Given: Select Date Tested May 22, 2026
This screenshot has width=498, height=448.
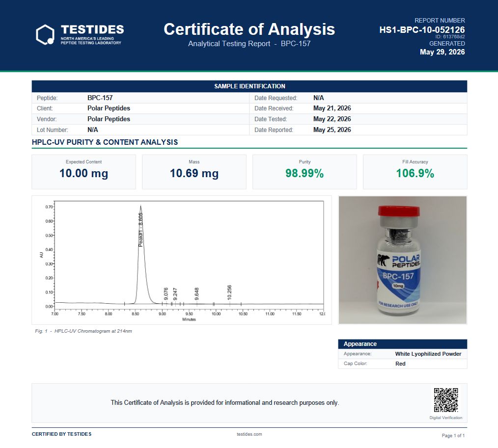Looking at the screenshot, I should 332,119.
